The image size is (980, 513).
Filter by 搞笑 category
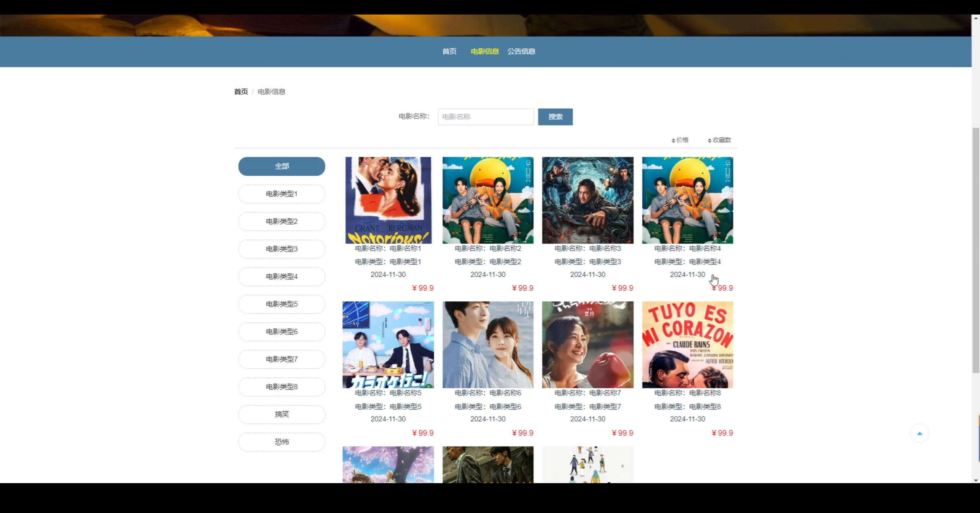coord(282,414)
